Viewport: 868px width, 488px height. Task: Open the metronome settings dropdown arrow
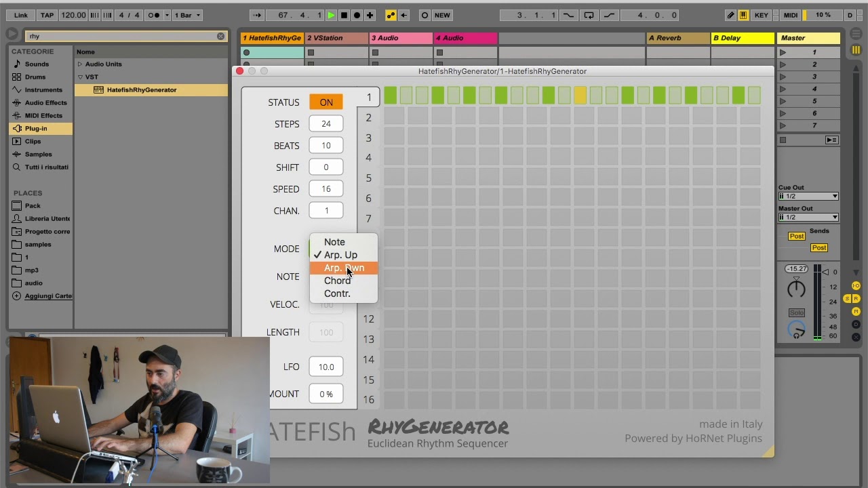coord(167,15)
